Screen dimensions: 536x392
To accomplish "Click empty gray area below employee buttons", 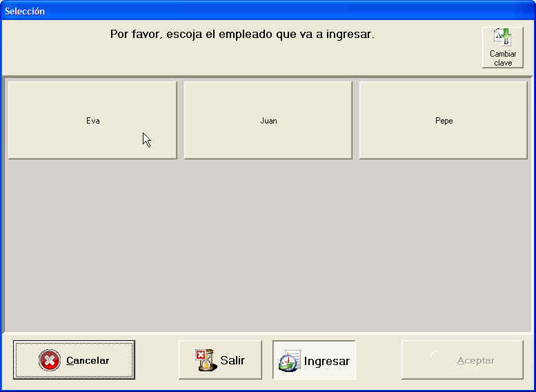I will point(268,248).
